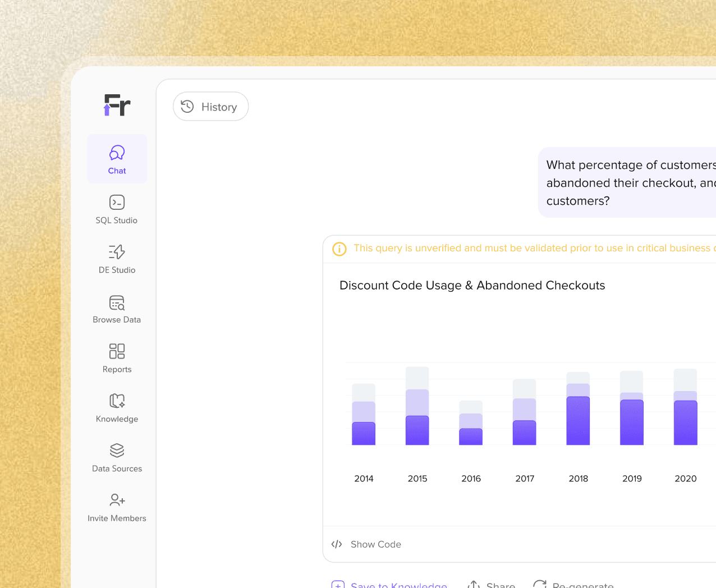Open SQL Studio from the sidebar
This screenshot has height=588, width=716.
point(117,209)
